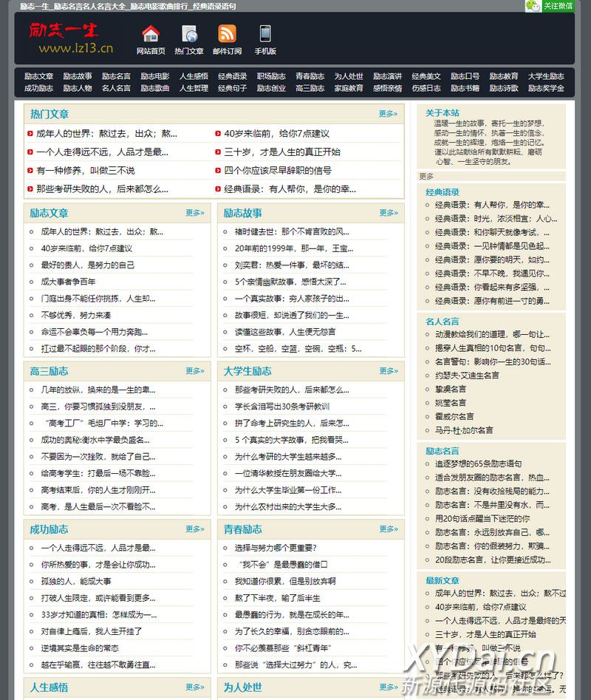This screenshot has width=591, height=700.
Task: Click 更多» in the 青春励志 panel
Action: [x=389, y=529]
